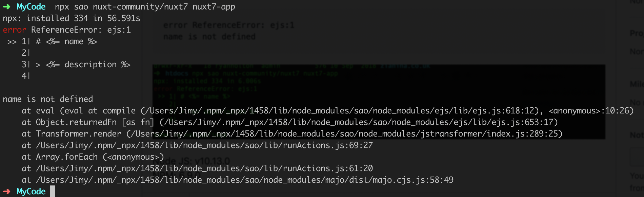644x197 pixels.
Task: Click the line 'at Array.forEach (<anonymous>)'
Action: point(93,157)
